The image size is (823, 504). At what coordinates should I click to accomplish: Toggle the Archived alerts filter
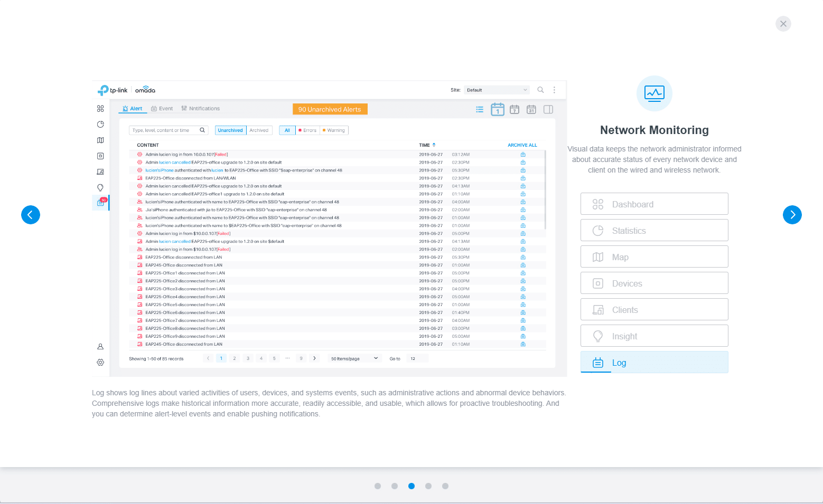(259, 130)
